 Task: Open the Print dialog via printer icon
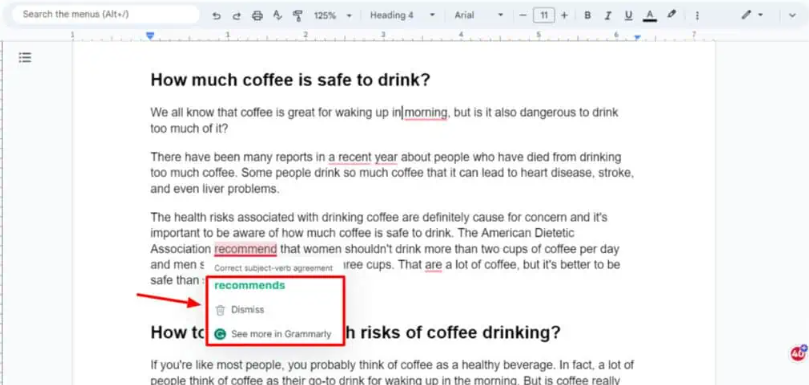pyautogui.click(x=257, y=15)
